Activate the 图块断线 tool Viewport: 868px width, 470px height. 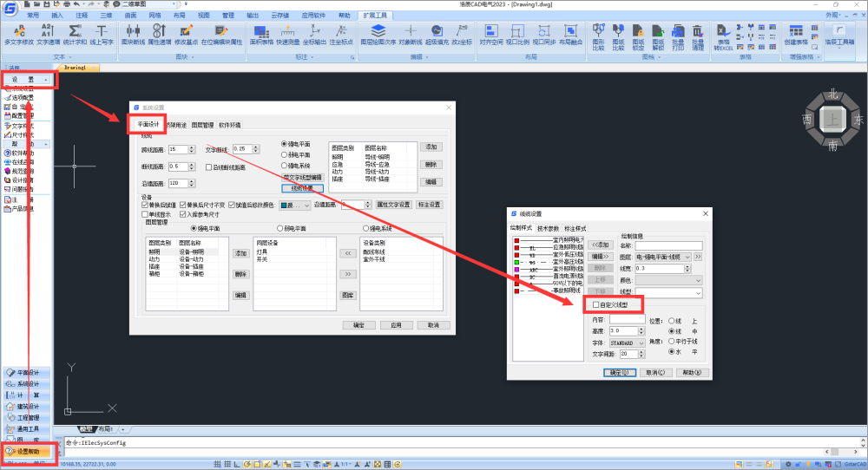133,35
